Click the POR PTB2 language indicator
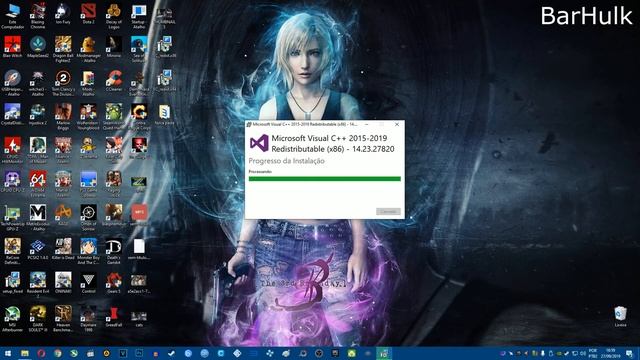The width and height of the screenshot is (640, 360). coord(593,353)
